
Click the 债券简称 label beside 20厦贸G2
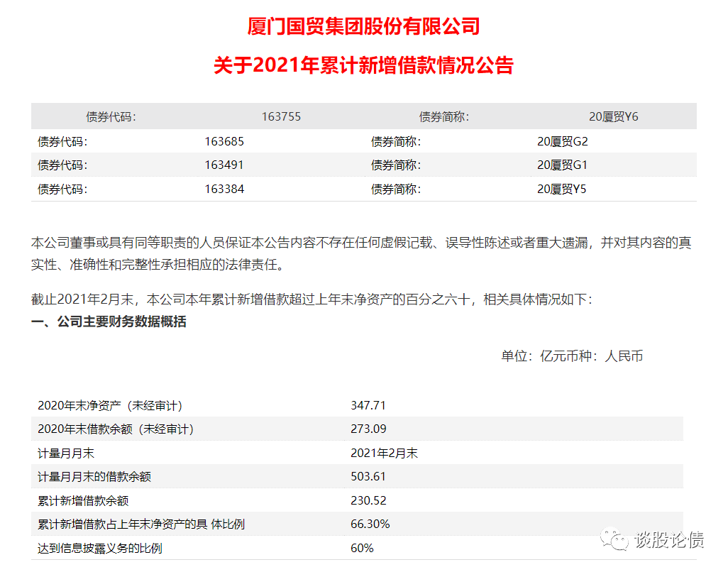[396, 141]
